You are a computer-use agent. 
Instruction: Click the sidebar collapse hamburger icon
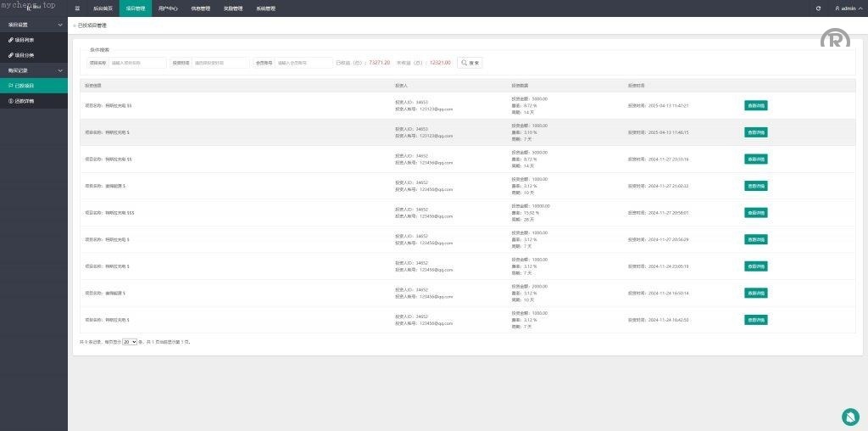[77, 8]
